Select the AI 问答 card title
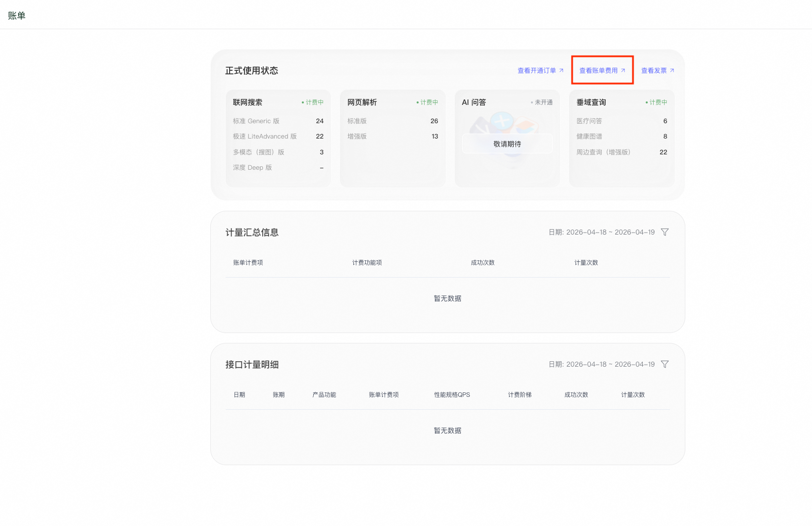 tap(474, 102)
